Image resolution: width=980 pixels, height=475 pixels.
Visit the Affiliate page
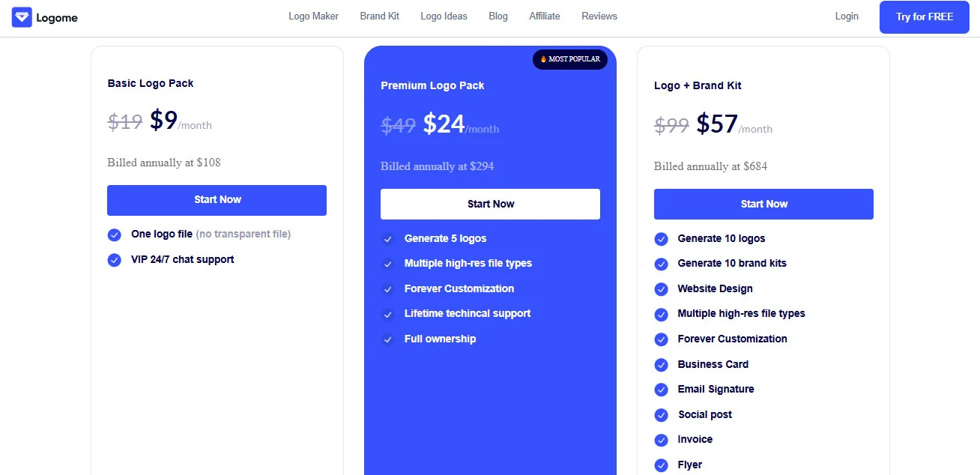tap(544, 16)
